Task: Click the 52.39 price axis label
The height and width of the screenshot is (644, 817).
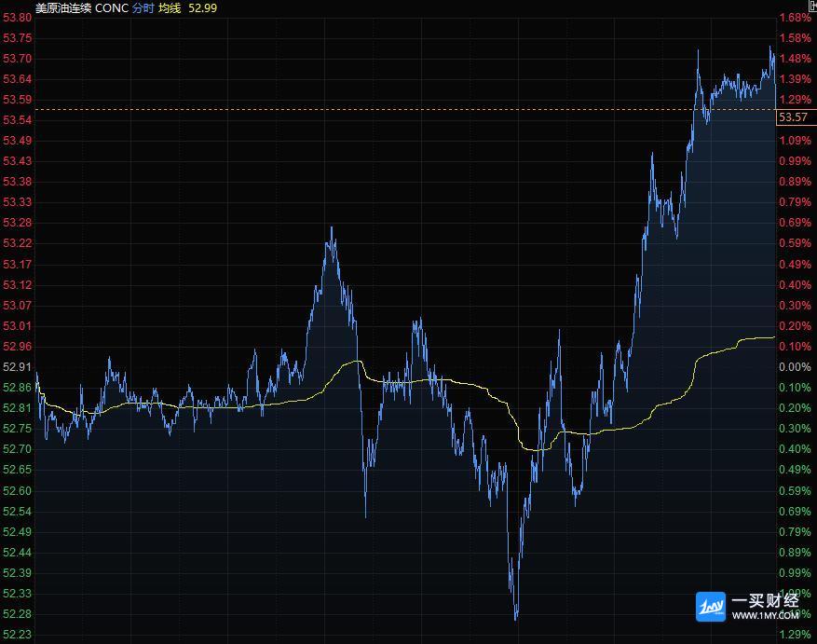Action: [17, 573]
